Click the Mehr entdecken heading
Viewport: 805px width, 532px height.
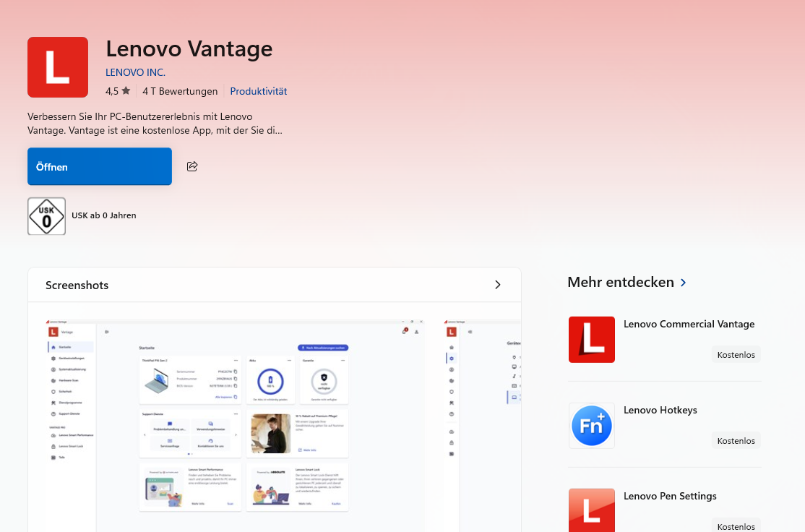(x=621, y=283)
